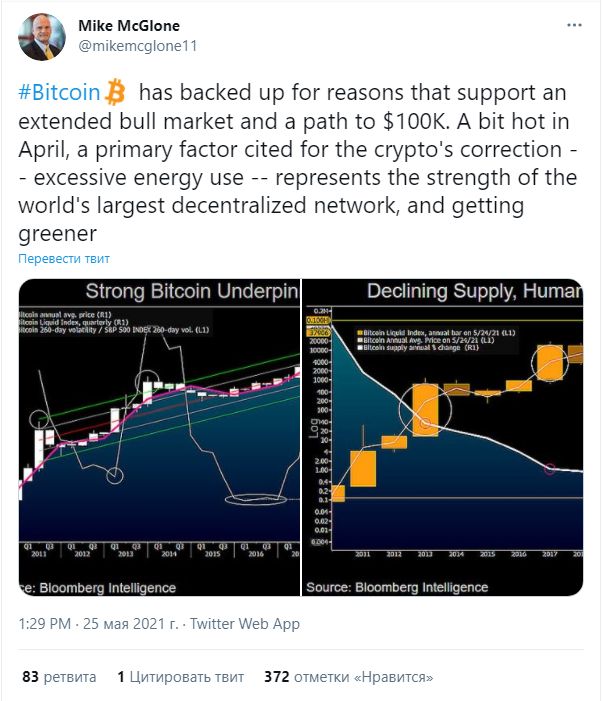The width and height of the screenshot is (602, 701).
Task: Open Mike McGlone's profile avatar
Action: pos(42,37)
